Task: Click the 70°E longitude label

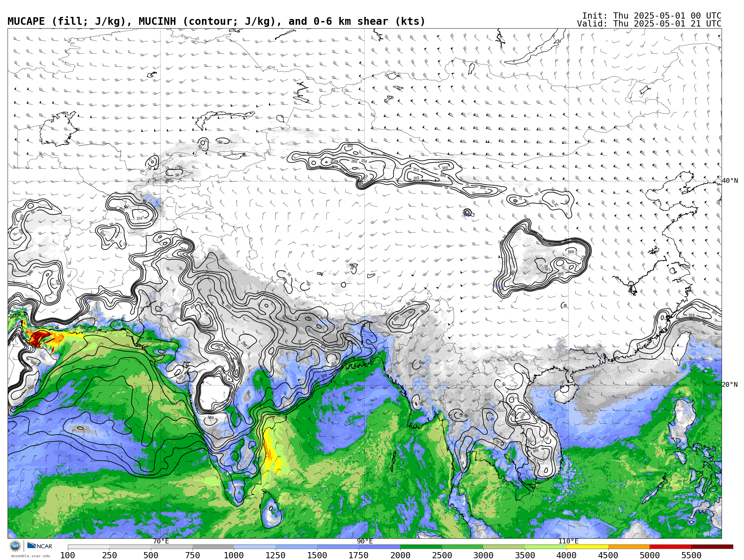Action: point(161,541)
